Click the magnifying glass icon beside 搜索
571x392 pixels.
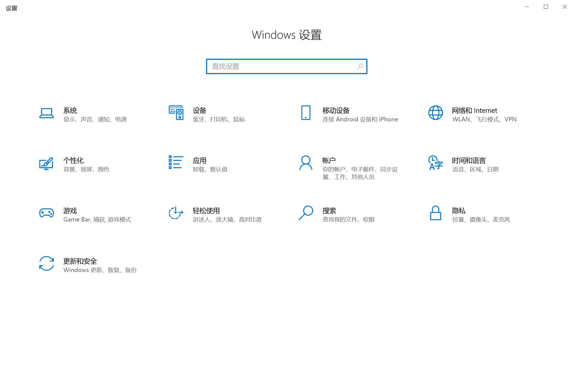(x=306, y=213)
